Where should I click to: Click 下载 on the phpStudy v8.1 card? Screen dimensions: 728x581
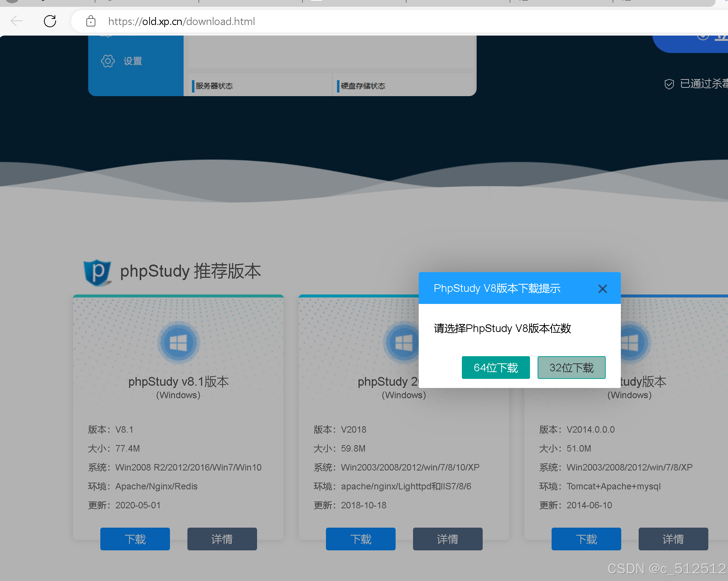click(x=135, y=539)
